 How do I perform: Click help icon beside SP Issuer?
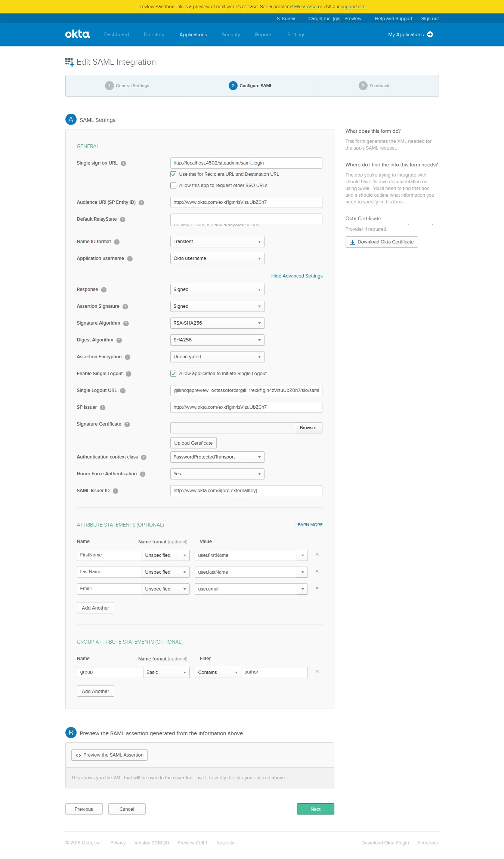click(103, 408)
